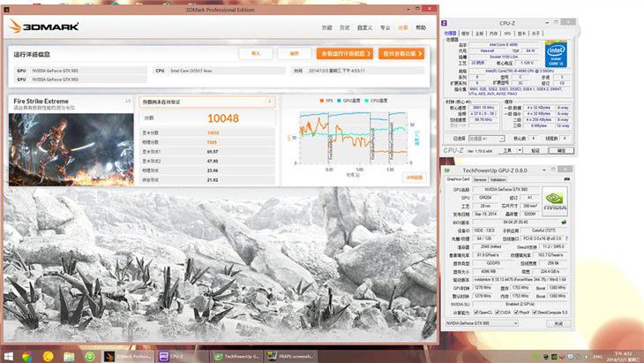The width and height of the screenshot is (644, 363).
Task: Click the blue GPU temperature legend swatch
Action: click(340, 101)
